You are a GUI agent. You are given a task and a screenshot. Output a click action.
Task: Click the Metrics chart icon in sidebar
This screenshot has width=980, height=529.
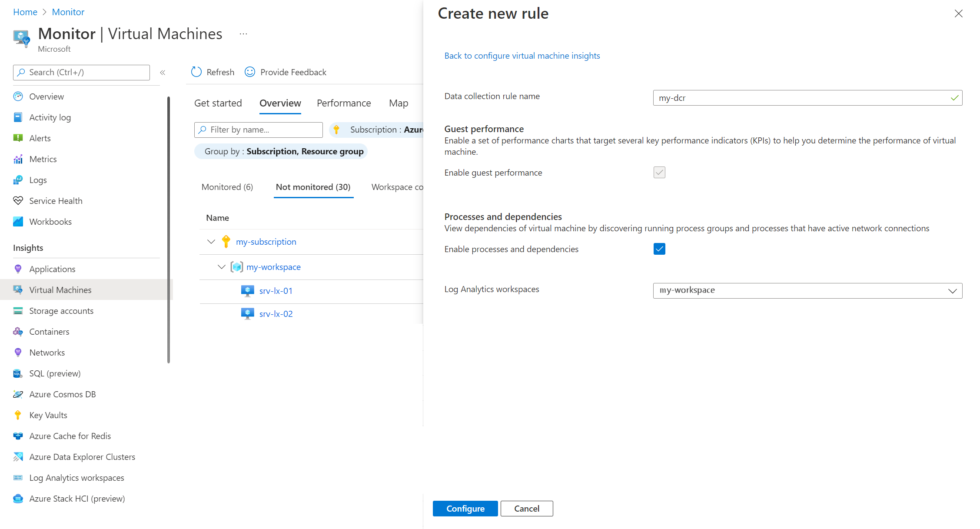(18, 159)
